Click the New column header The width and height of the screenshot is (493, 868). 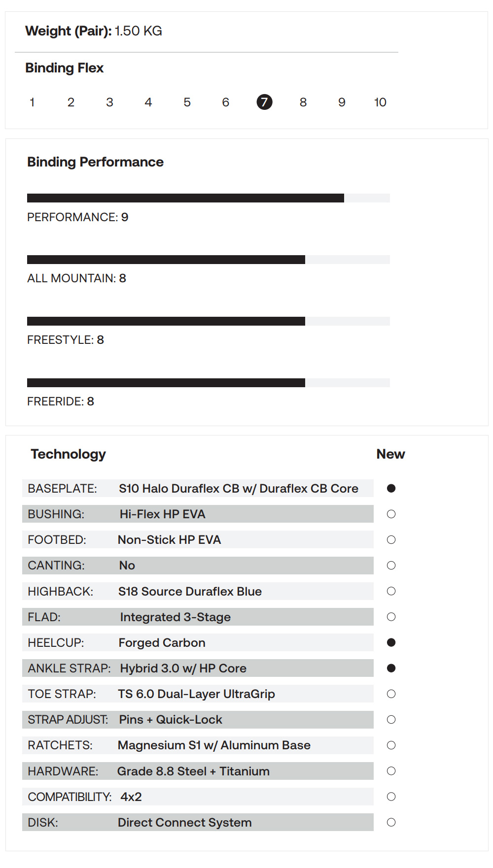(x=391, y=454)
